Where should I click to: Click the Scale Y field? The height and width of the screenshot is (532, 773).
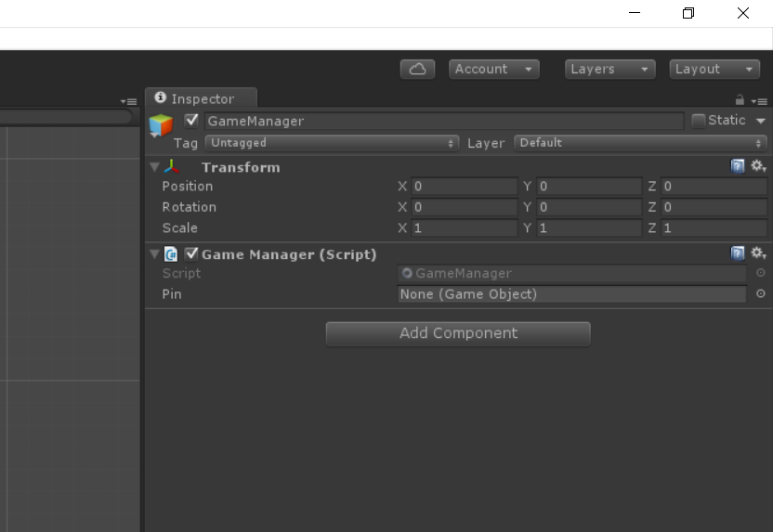click(589, 228)
